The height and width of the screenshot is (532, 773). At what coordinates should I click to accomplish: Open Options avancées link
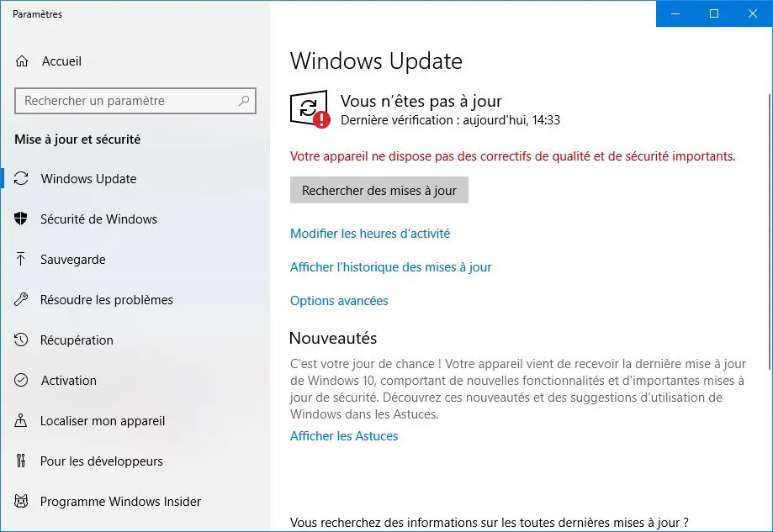pos(339,301)
